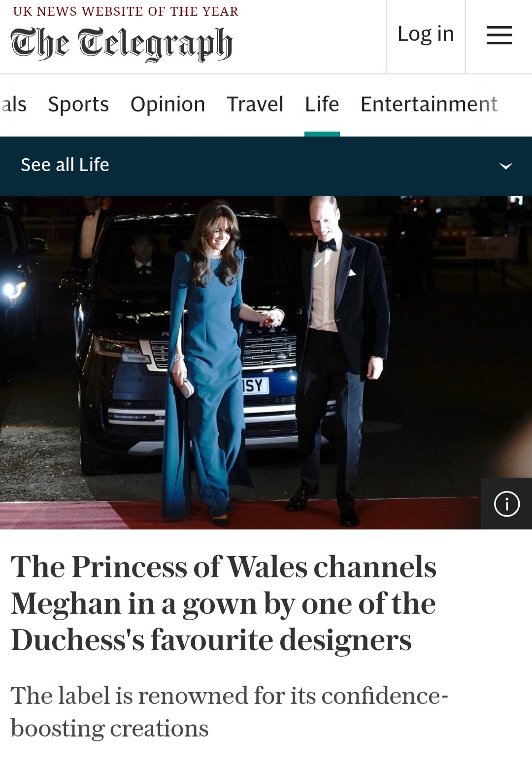
Task: Open the Princess of Wales headline
Action: click(224, 603)
